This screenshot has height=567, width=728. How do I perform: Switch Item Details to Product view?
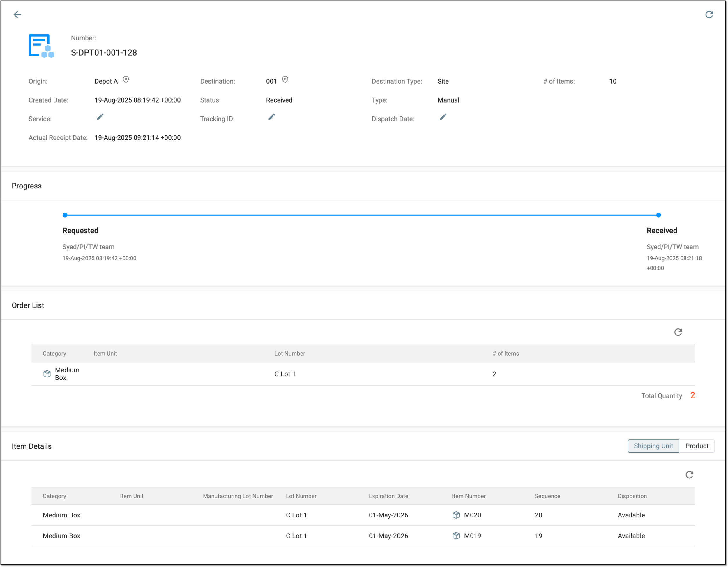pos(697,446)
